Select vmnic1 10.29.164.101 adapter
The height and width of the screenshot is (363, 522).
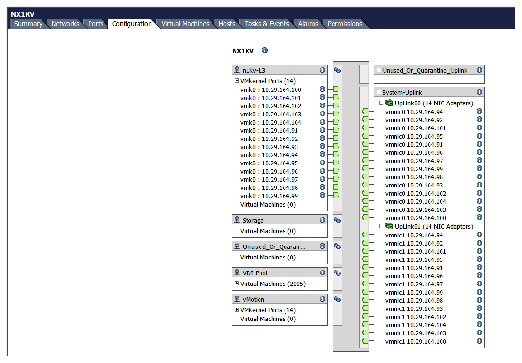pos(415,251)
